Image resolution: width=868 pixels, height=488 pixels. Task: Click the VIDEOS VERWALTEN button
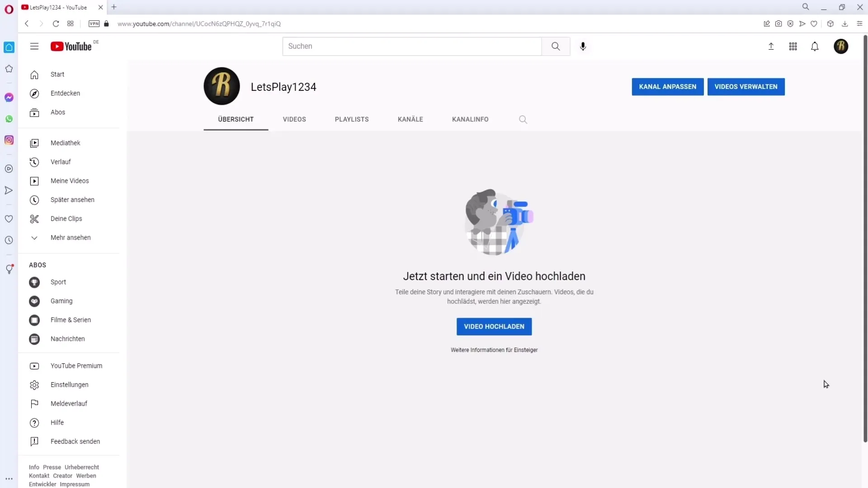[x=746, y=86]
